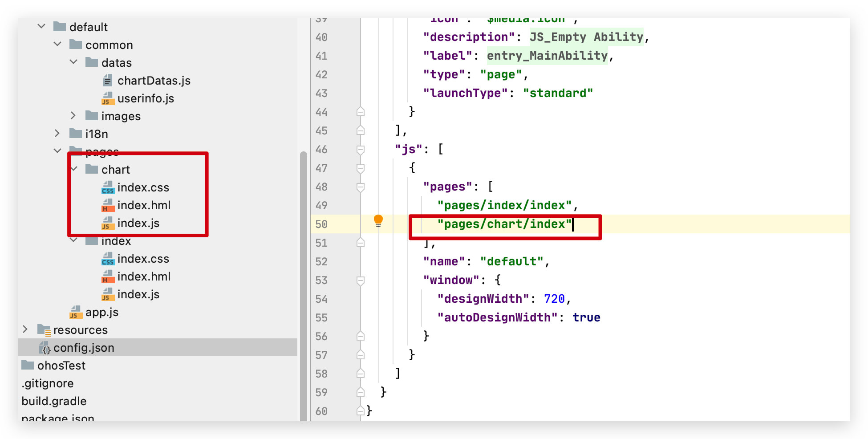Collapse the index folder chevron
Image resolution: width=868 pixels, height=439 pixels.
73,240
